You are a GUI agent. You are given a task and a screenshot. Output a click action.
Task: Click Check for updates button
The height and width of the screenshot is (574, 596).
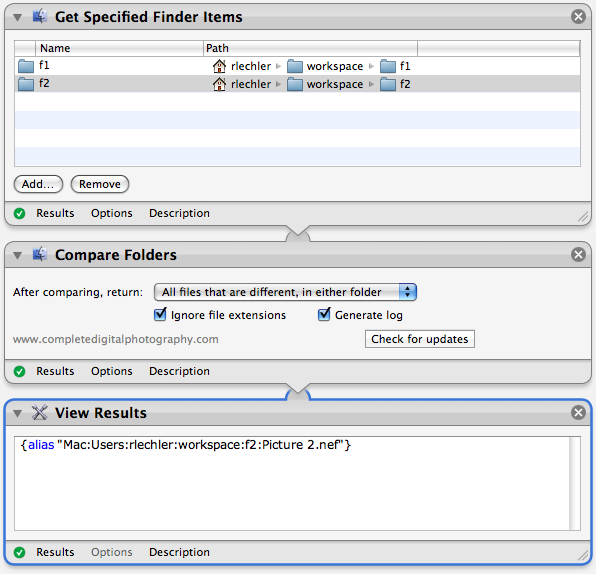(x=420, y=339)
